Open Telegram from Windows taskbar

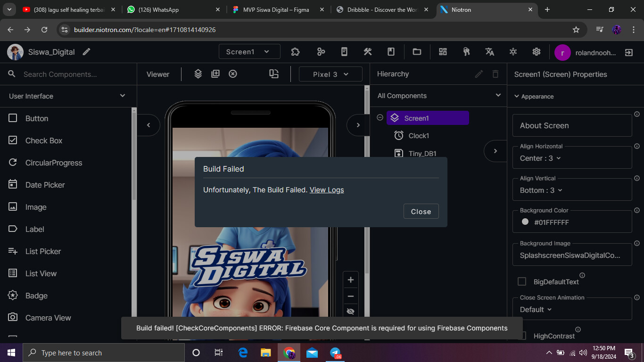click(335, 353)
